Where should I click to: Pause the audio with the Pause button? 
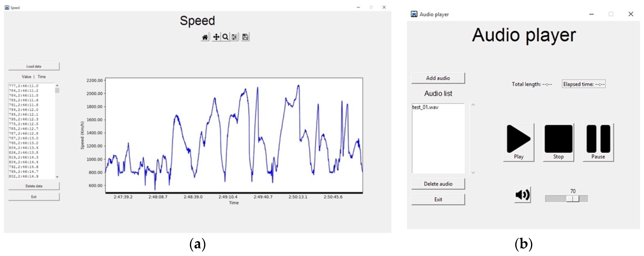[x=598, y=142]
